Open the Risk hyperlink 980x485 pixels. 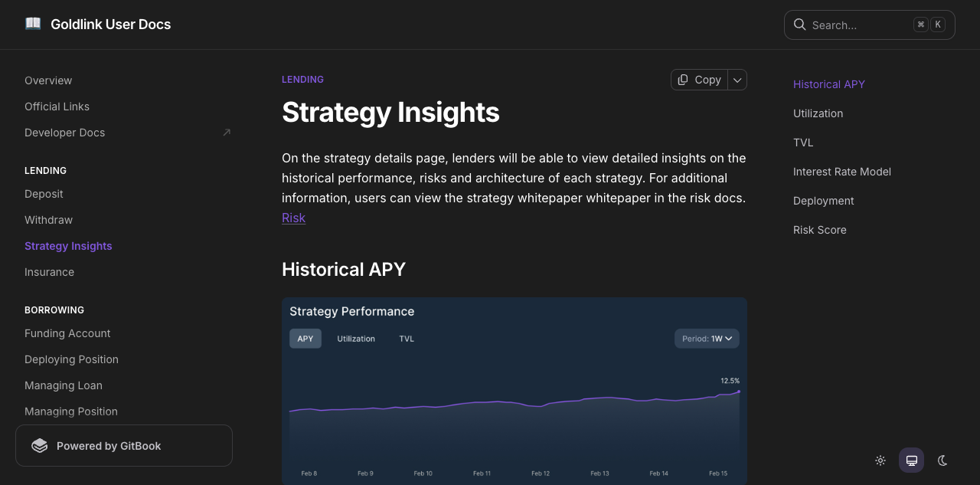coord(293,218)
